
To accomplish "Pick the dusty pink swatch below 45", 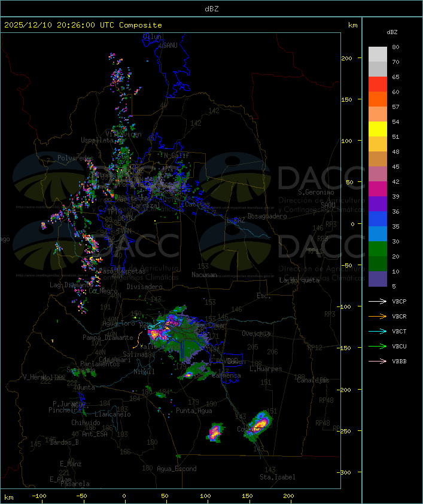I will point(378,174).
